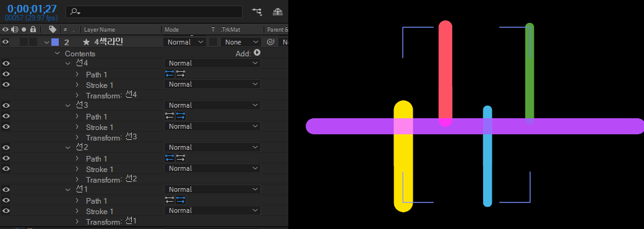
Task: Click the parent pick whip spiral icon
Action: click(270, 42)
